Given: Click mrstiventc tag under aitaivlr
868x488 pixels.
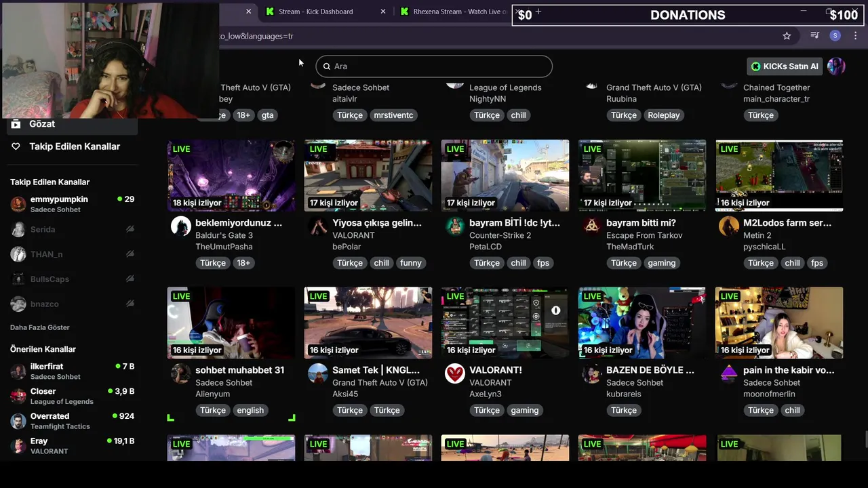Looking at the screenshot, I should (x=393, y=115).
